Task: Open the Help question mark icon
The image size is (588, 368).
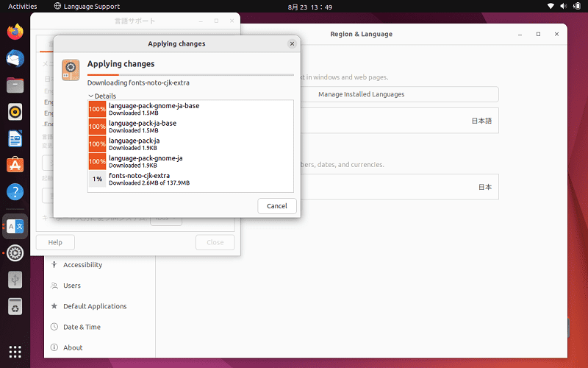Action: click(x=15, y=192)
